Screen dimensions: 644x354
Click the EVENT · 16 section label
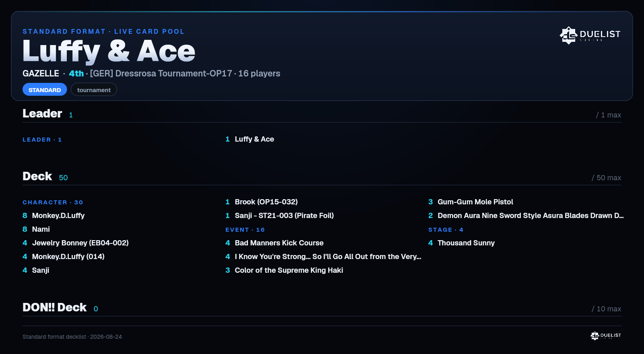pos(245,230)
